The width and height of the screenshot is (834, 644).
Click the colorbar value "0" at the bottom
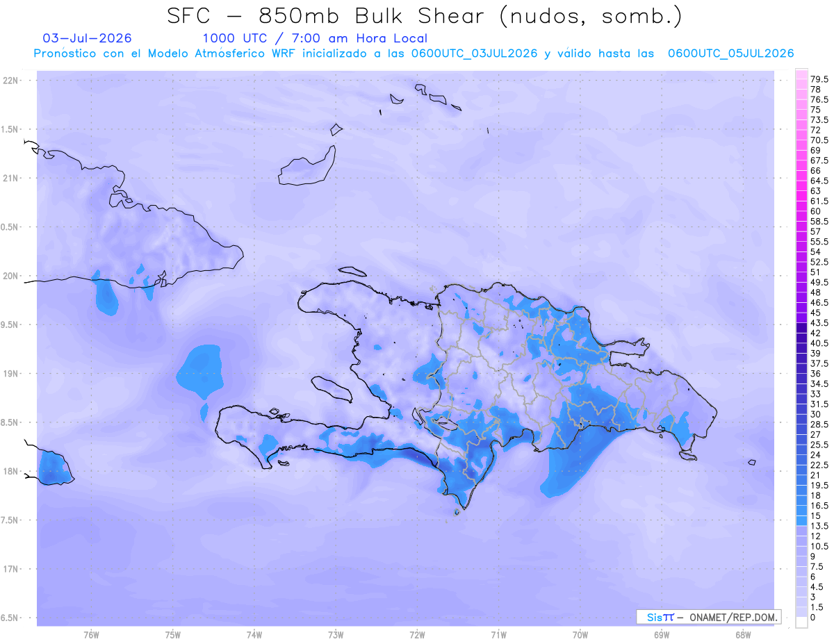813,618
